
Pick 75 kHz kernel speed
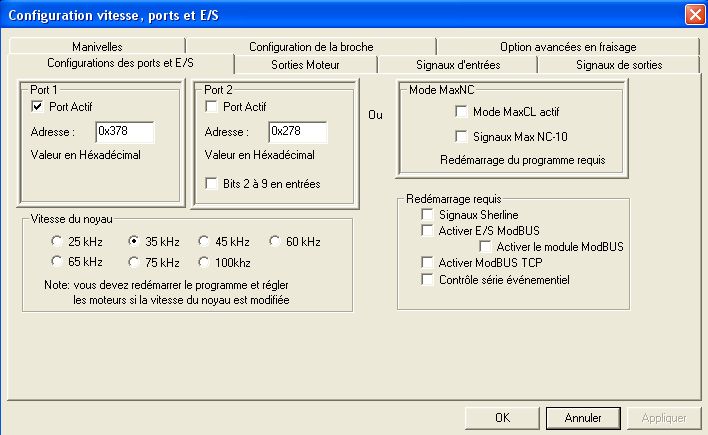(133, 262)
